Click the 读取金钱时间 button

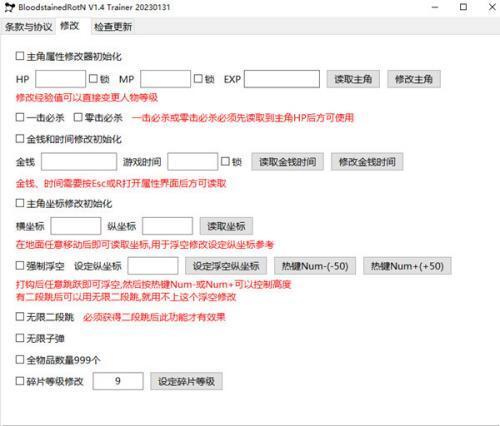(287, 162)
